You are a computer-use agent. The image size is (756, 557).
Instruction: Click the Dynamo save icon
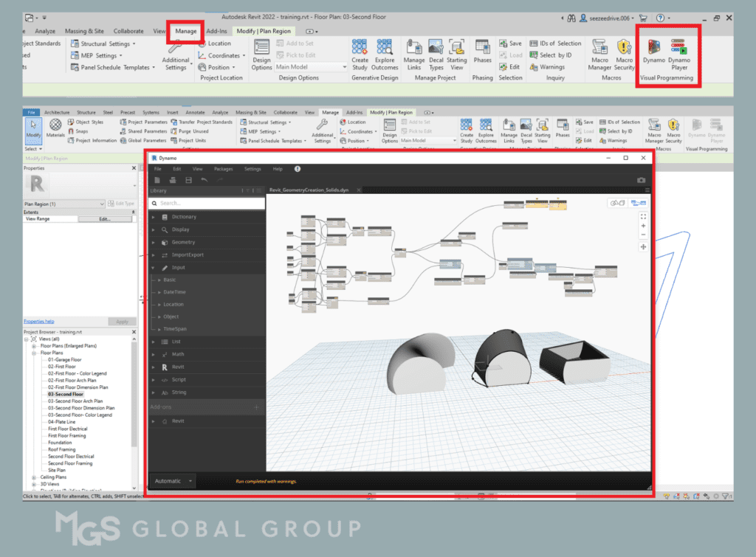click(188, 180)
